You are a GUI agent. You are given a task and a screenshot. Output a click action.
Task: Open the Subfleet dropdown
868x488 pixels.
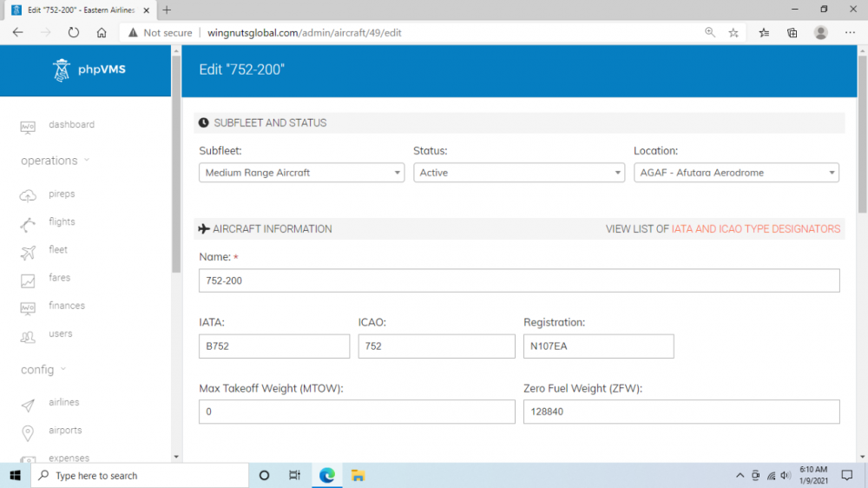(301, 173)
